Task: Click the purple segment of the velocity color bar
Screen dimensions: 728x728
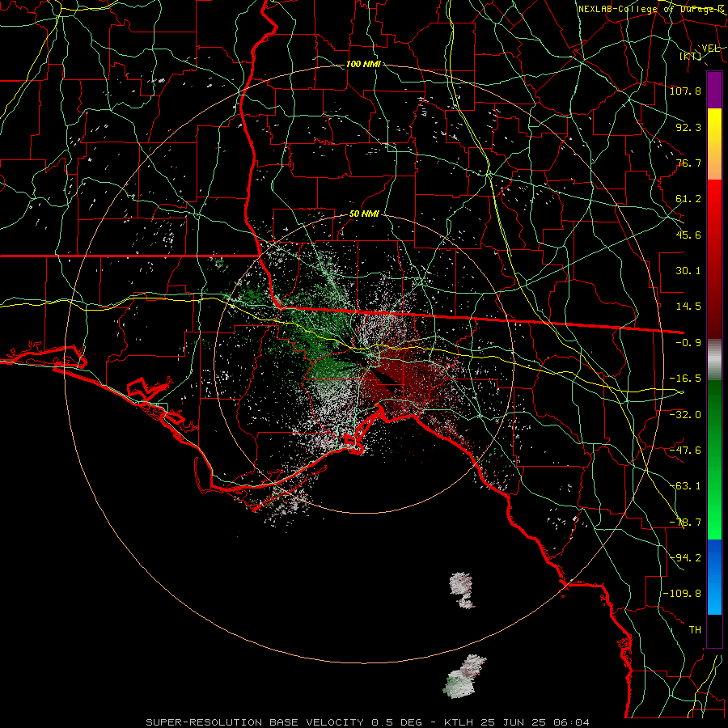Action: [x=714, y=90]
